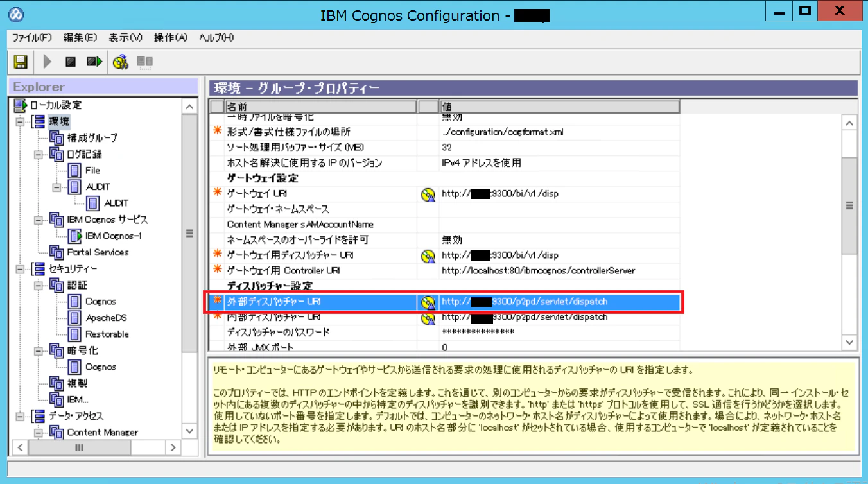Click the File logging node icon
The width and height of the screenshot is (868, 484).
[74, 170]
